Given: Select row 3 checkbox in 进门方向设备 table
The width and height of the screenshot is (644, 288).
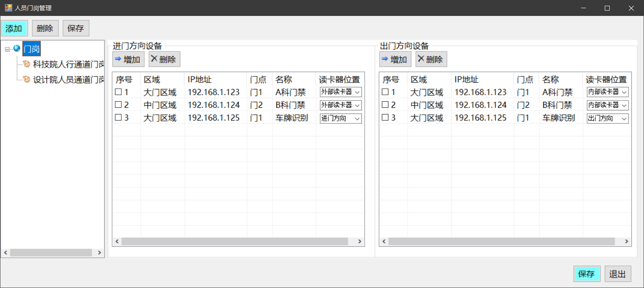Looking at the screenshot, I should coord(119,118).
